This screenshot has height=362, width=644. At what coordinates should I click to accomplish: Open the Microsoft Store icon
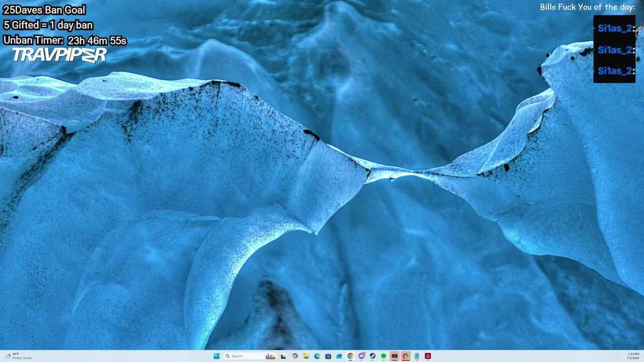click(328, 356)
